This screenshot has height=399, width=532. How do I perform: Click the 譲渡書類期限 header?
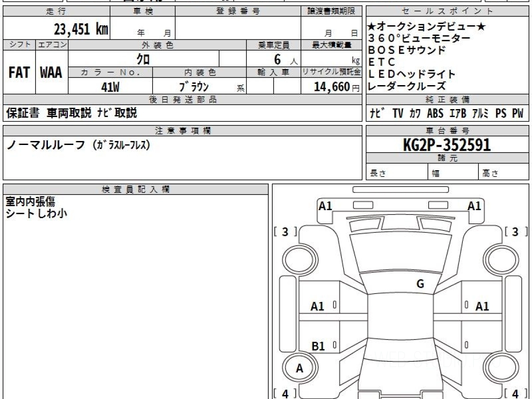tap(331, 12)
